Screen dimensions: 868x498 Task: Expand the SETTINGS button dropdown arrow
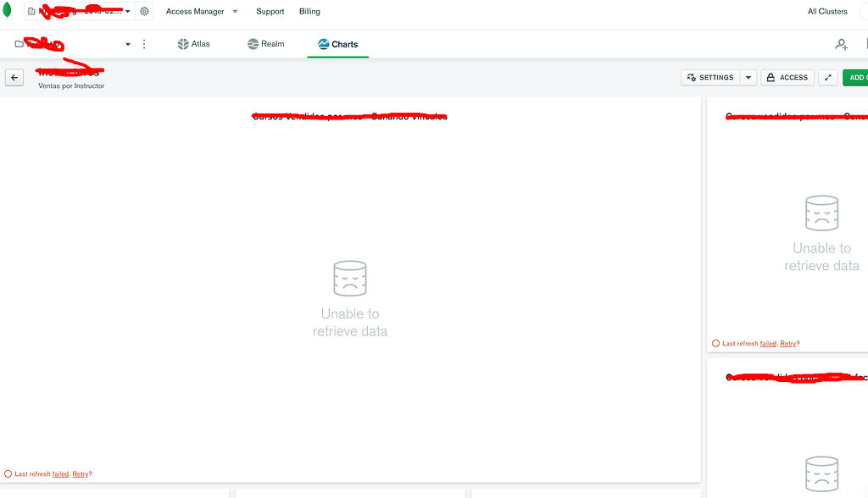(748, 77)
